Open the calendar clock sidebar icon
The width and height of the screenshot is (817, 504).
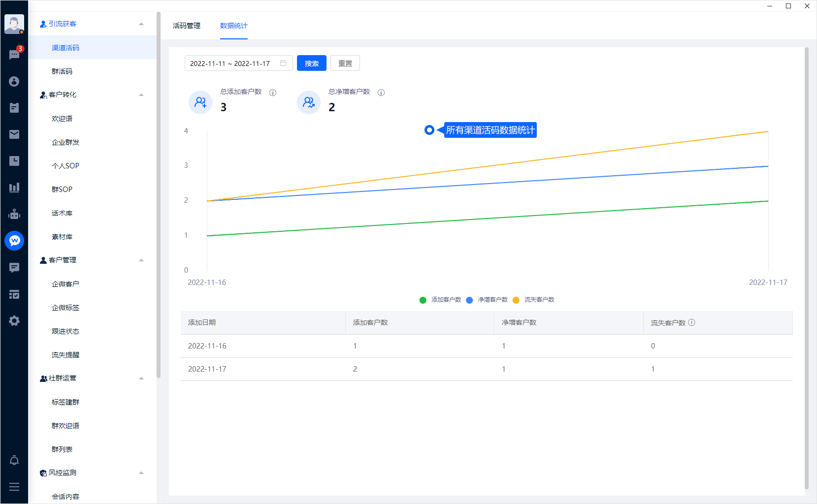point(14,161)
